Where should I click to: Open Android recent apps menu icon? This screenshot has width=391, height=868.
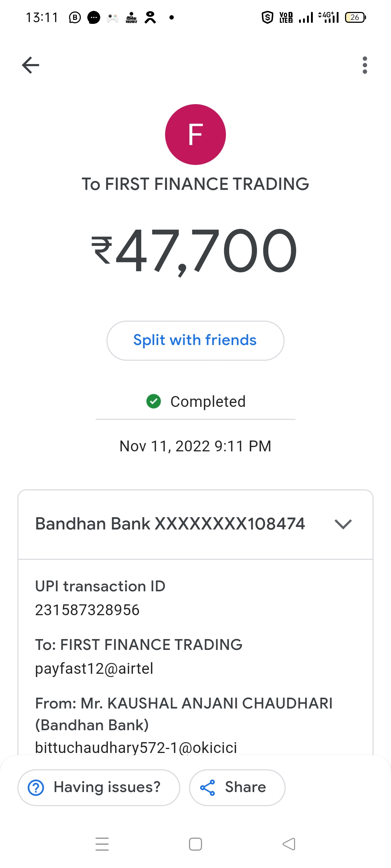click(x=102, y=844)
